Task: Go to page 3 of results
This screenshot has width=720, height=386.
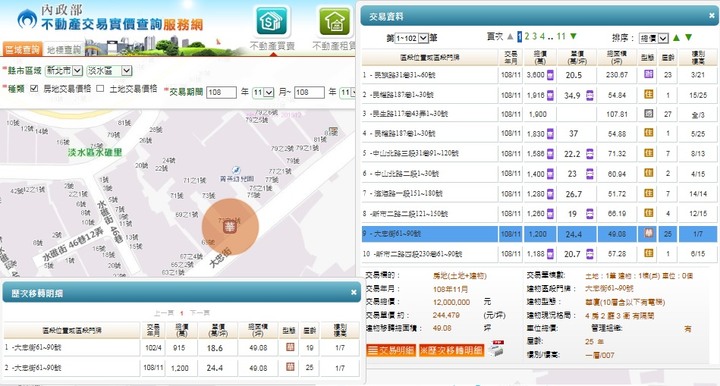Action: (534, 36)
